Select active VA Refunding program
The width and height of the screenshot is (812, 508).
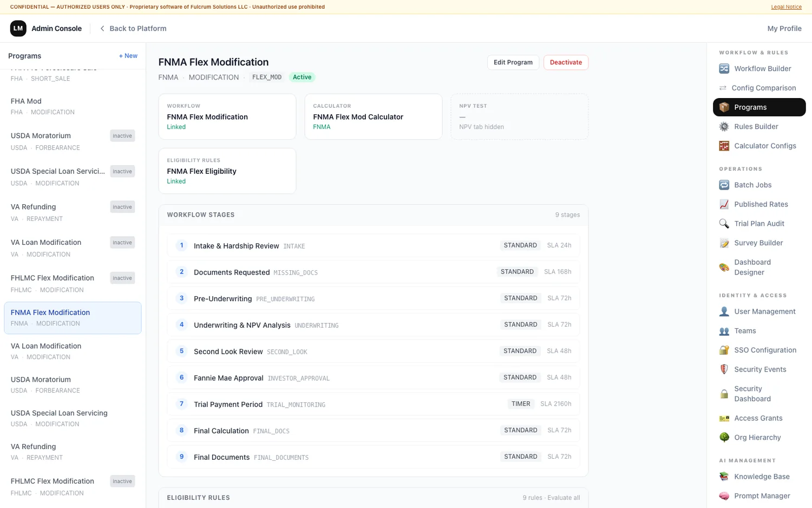[73, 452]
